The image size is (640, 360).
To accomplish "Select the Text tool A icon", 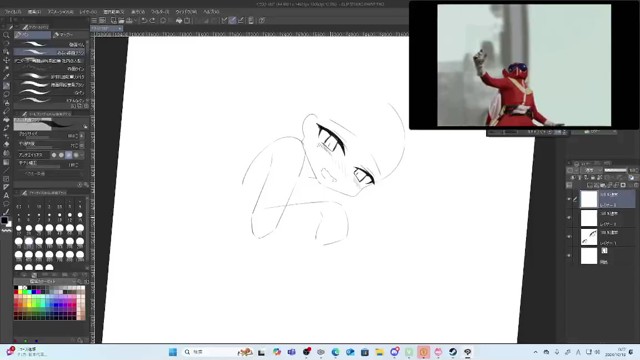I will click(x=6, y=195).
